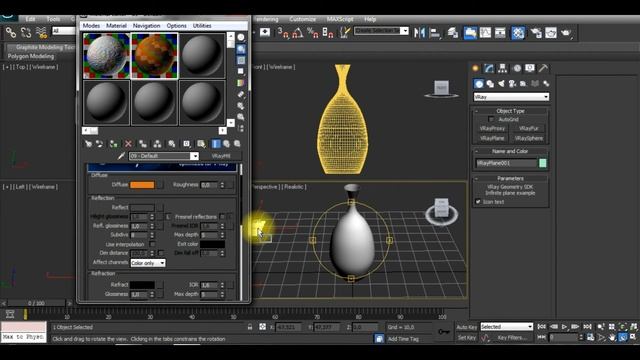The width and height of the screenshot is (640, 360).
Task: Toggle the sample Background checker icon
Action: click(x=241, y=60)
